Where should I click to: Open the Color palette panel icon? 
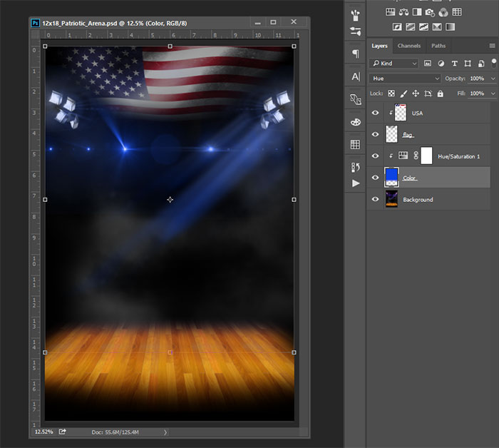(356, 122)
